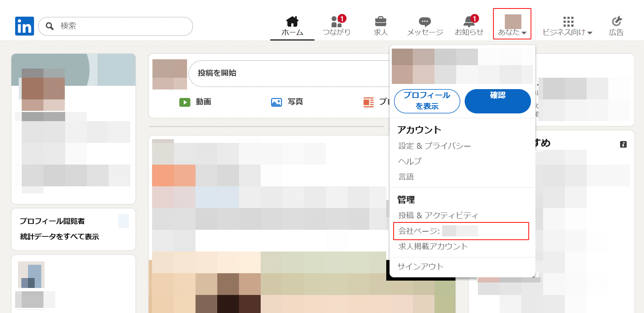644x313 pixels.
Task: Expand the ビジネス向け dropdown menu
Action: (x=567, y=26)
